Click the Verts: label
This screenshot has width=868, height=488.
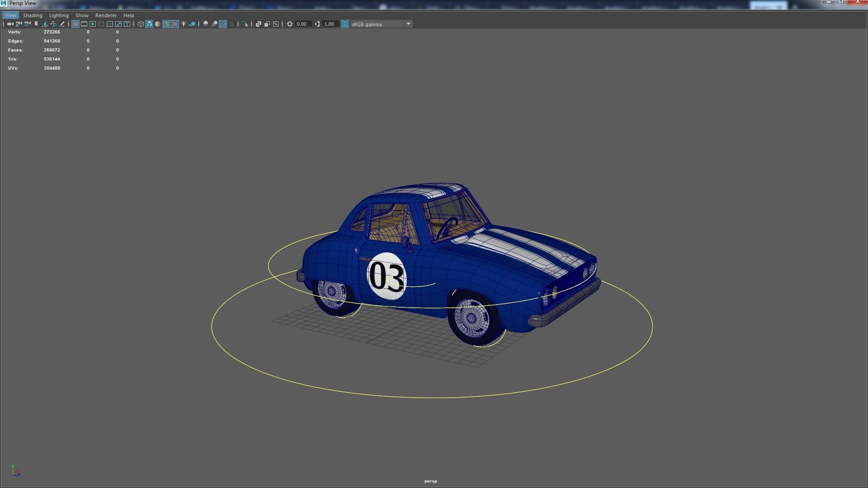pyautogui.click(x=14, y=32)
